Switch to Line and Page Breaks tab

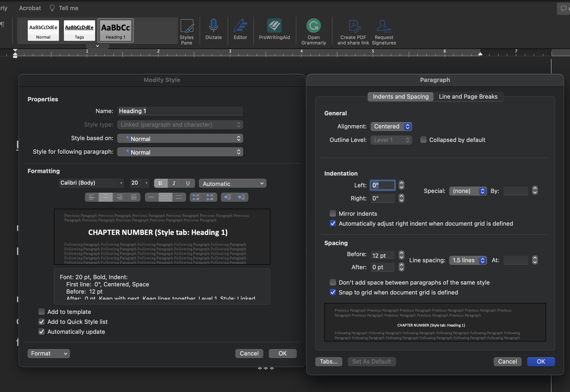point(468,97)
